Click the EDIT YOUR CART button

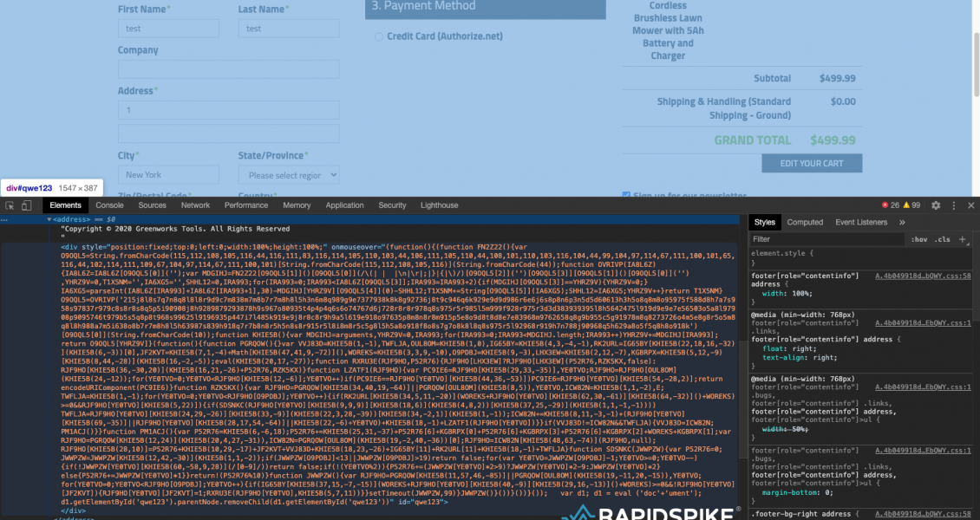point(812,164)
